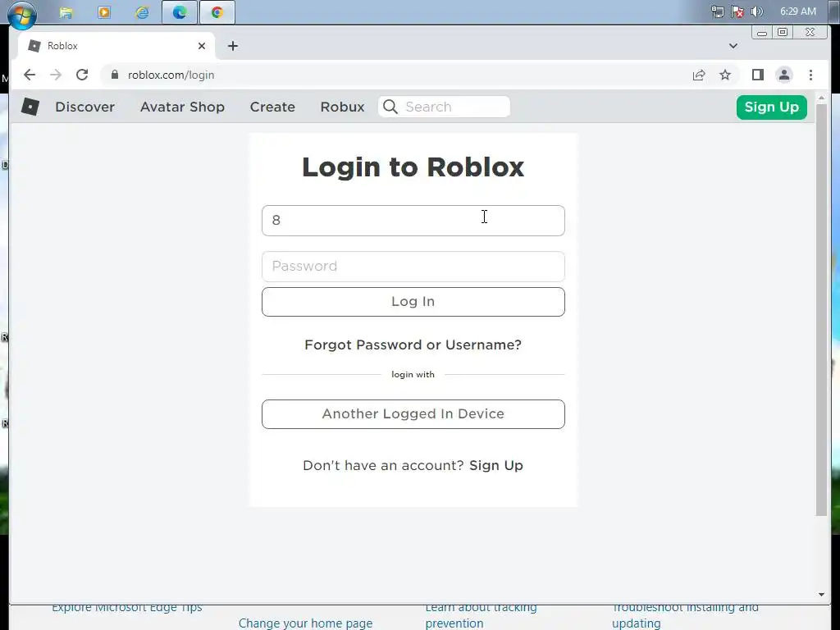The width and height of the screenshot is (840, 630).
Task: Open Explore Microsoft Edge Tips link in Edge
Action: coord(127,608)
